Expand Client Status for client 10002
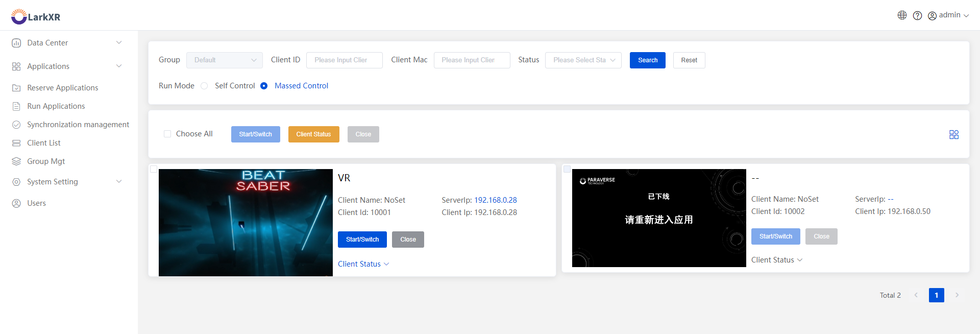Screen dimensions: 980x334 (777, 260)
